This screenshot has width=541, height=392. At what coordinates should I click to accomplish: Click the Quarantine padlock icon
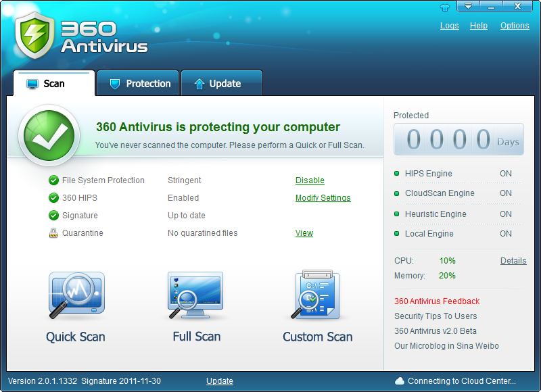(53, 233)
